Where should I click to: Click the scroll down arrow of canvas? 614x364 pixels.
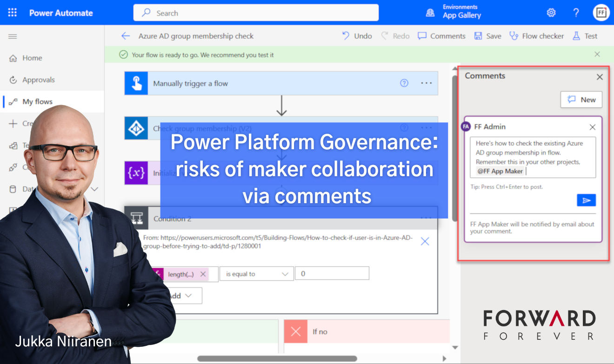pos(456,348)
